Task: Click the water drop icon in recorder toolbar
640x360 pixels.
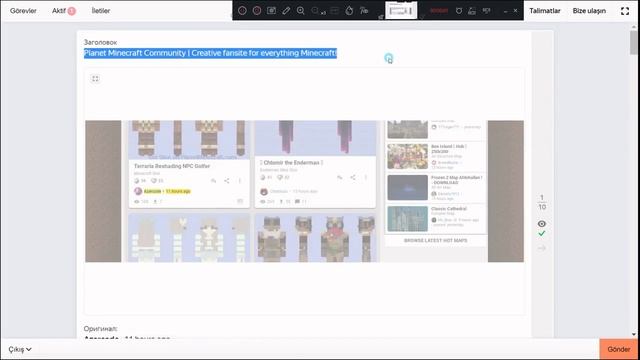Action: click(349, 11)
